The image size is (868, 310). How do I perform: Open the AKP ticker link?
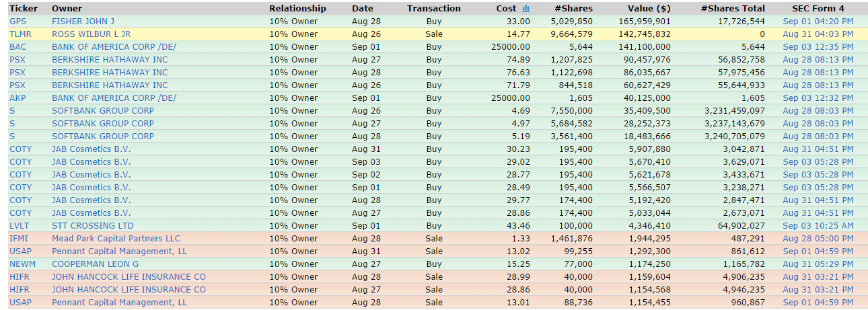pyautogui.click(x=17, y=98)
